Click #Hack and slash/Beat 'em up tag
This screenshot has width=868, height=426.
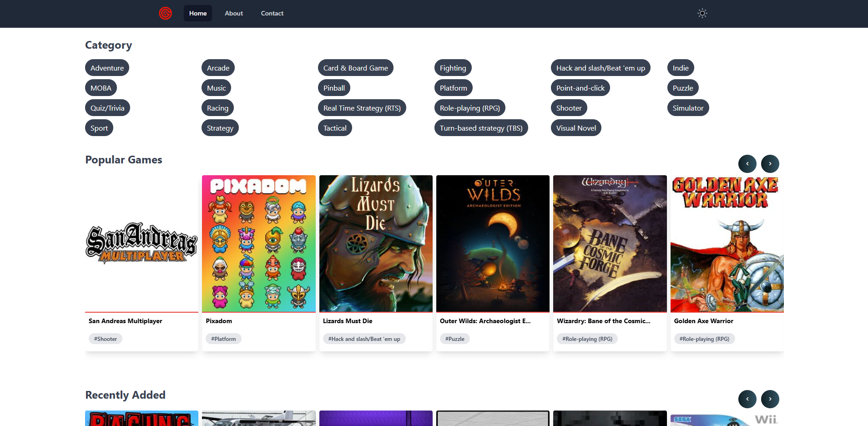[364, 339]
